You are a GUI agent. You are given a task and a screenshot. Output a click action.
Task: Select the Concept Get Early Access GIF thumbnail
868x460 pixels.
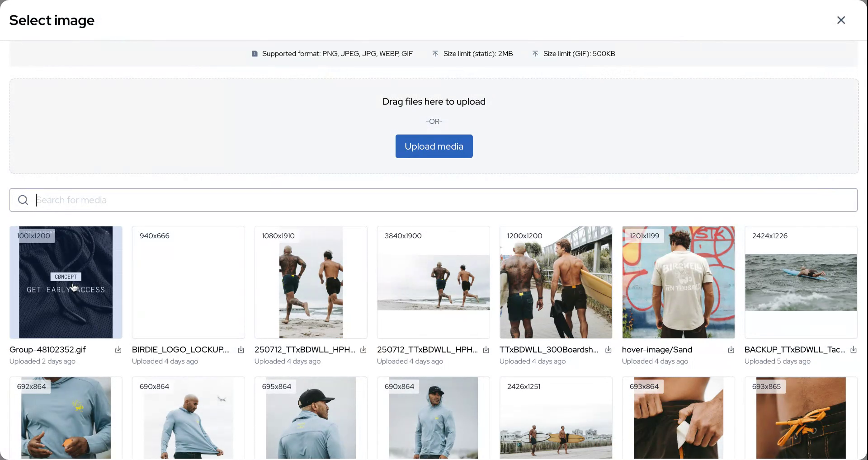[66, 282]
